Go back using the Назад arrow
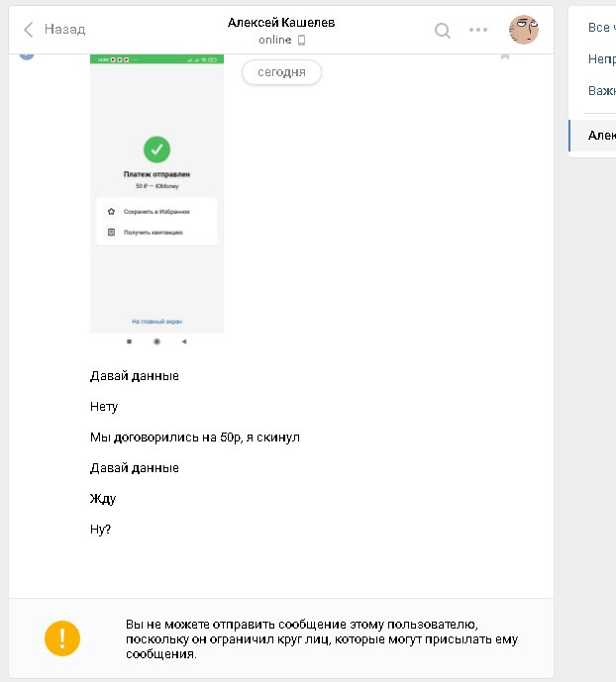616x682 pixels. tap(54, 30)
